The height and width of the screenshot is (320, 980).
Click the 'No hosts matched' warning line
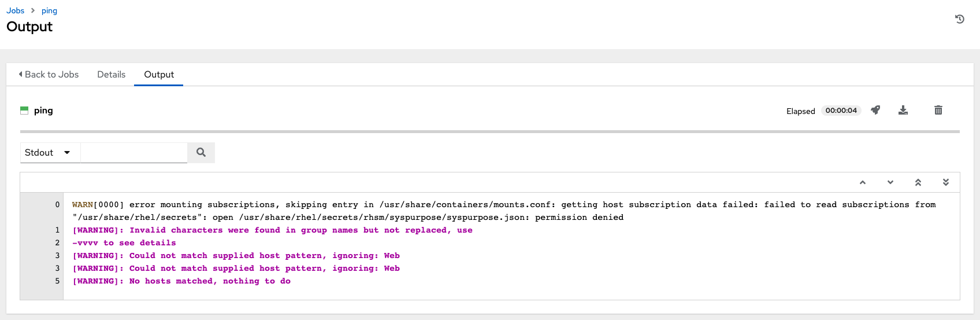tap(181, 281)
